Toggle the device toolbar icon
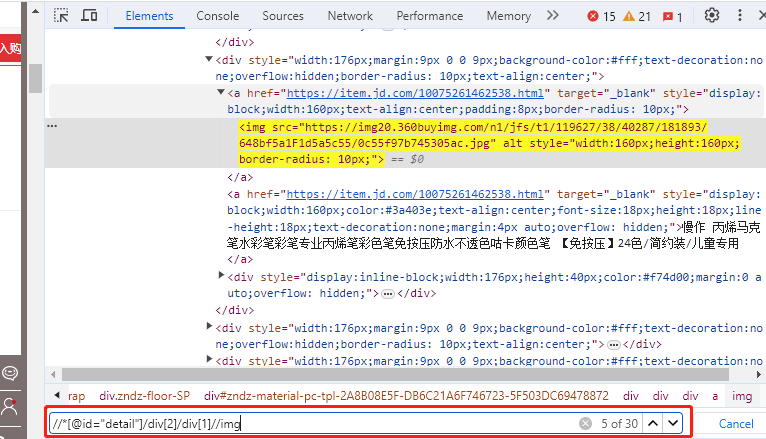This screenshot has width=766, height=439. [89, 16]
